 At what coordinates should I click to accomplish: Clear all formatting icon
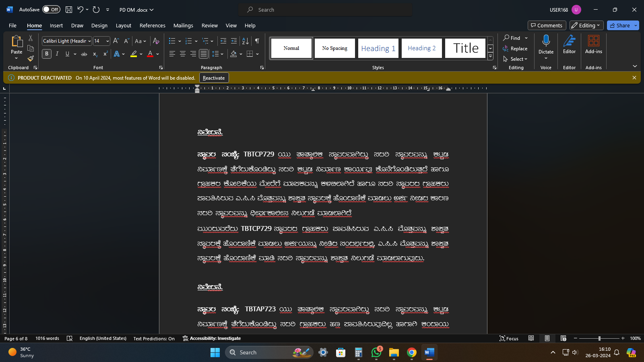(156, 41)
